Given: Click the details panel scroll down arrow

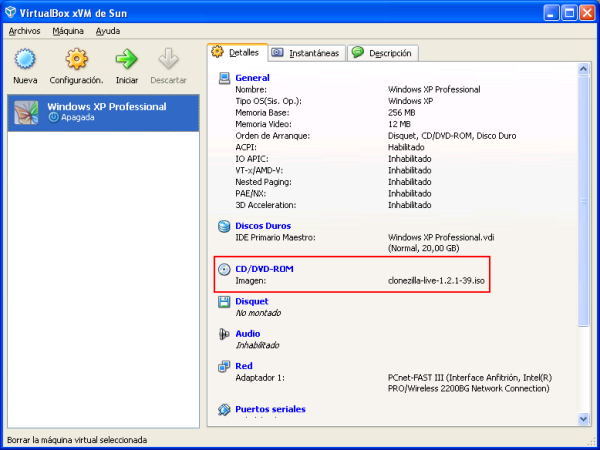Looking at the screenshot, I should click(584, 418).
